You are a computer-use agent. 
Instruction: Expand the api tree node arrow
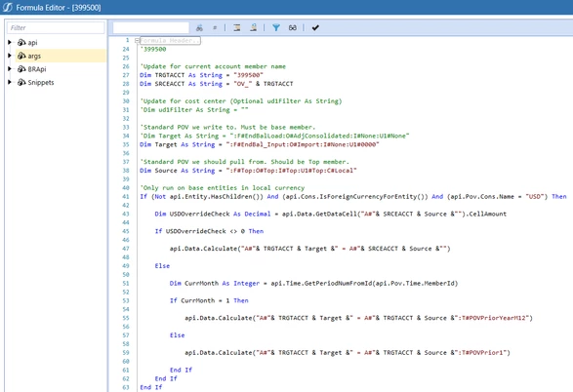point(10,42)
